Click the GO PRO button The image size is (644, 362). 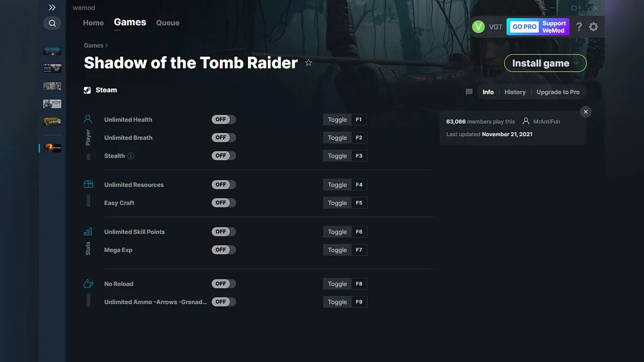point(523,26)
